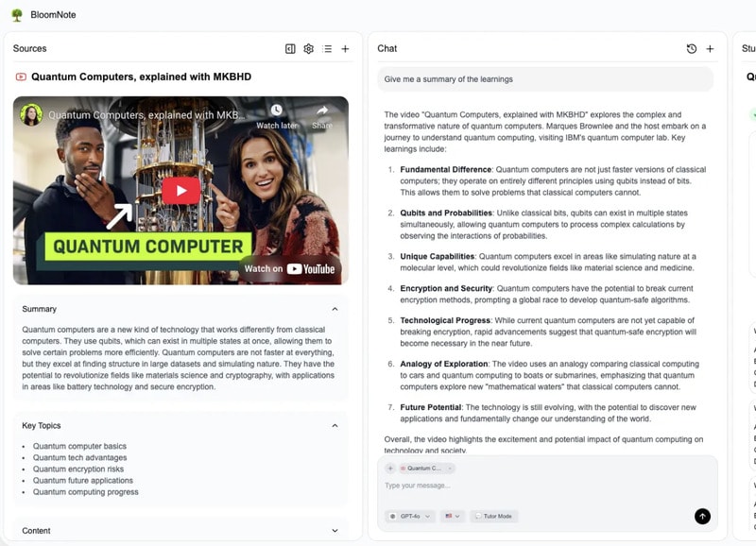Image resolution: width=756 pixels, height=546 pixels.
Task: Collapse the Sources side panel icon
Action: point(290,49)
